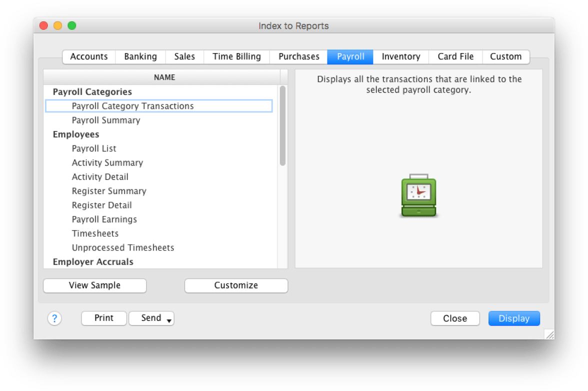This screenshot has height=391, width=588.
Task: Select the Unprocessed Timesheets report
Action: pos(123,247)
